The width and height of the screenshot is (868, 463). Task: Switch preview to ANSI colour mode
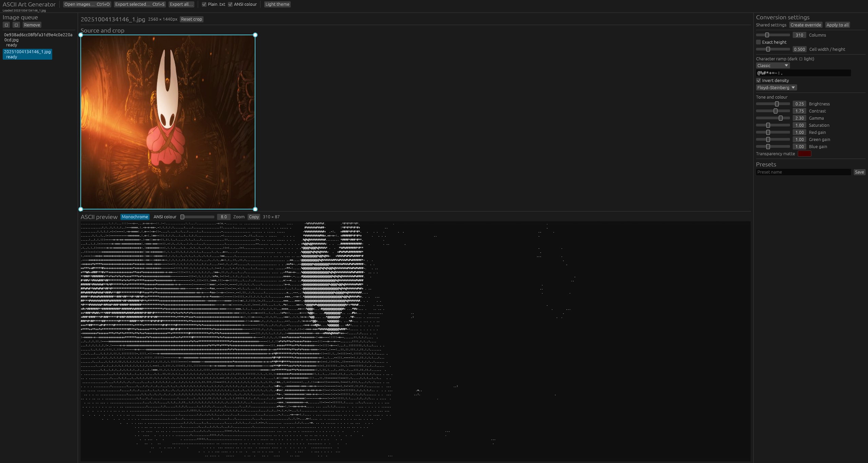pyautogui.click(x=165, y=217)
